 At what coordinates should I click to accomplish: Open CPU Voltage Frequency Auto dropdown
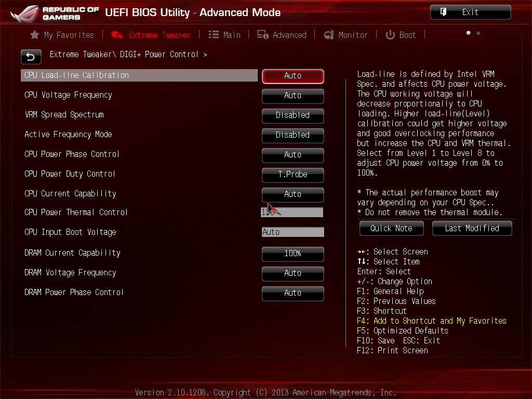(293, 96)
